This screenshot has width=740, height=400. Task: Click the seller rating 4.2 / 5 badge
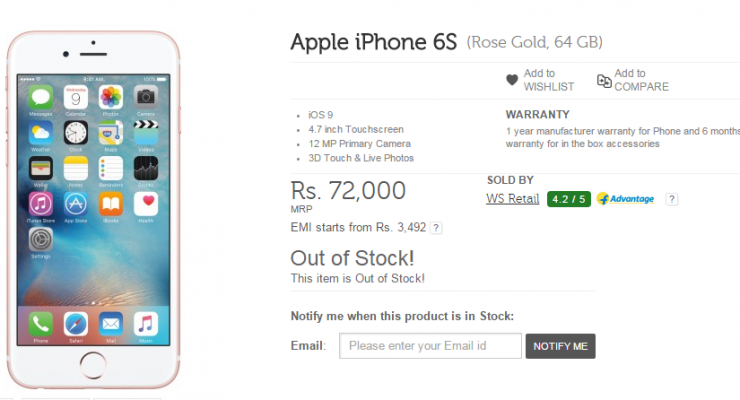(569, 199)
